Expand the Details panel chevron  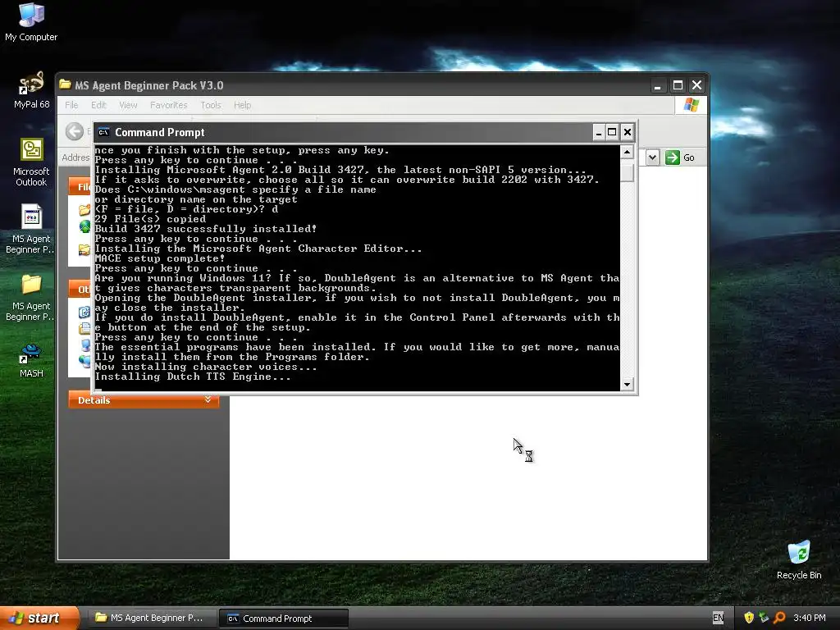pos(208,399)
